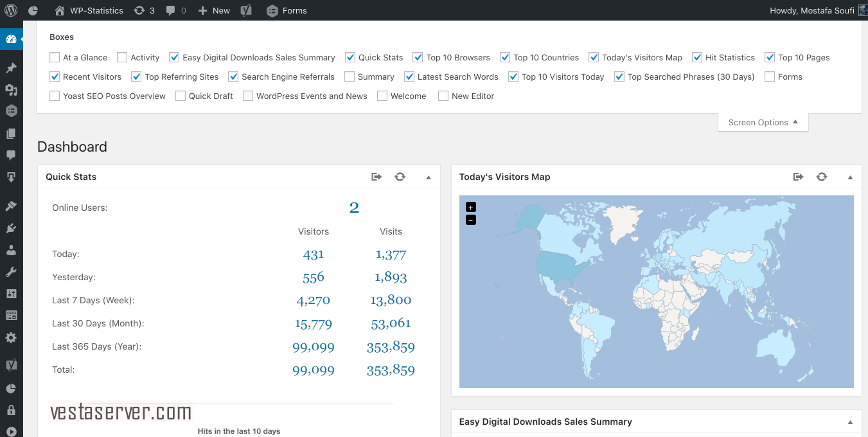Collapse Easy Digital Downloads Sales Summary widget
The height and width of the screenshot is (437, 868).
850,422
